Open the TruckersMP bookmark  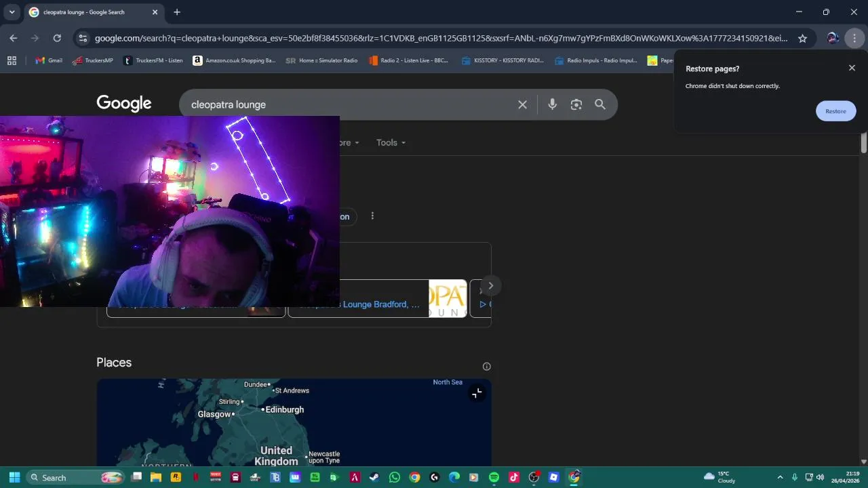pos(93,60)
